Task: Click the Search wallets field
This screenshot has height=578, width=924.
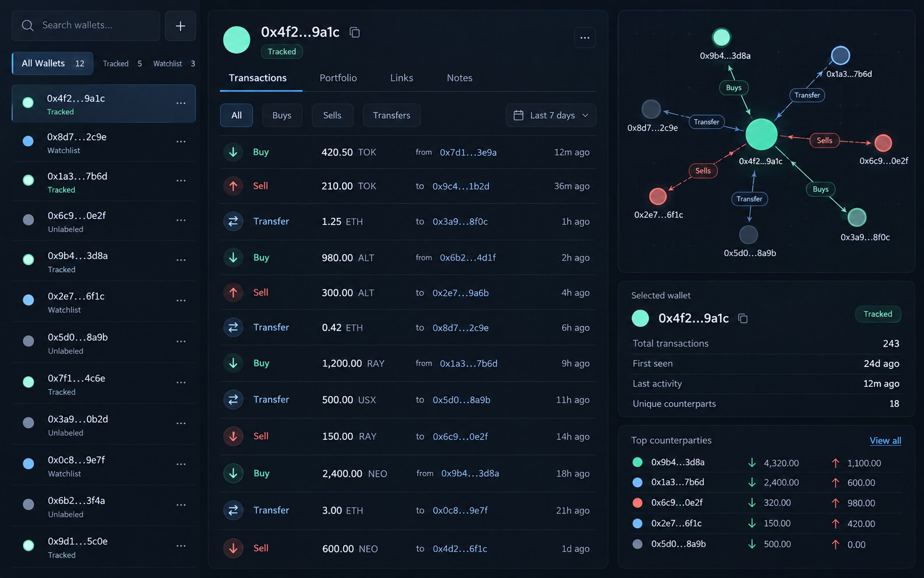Action: 86,26
